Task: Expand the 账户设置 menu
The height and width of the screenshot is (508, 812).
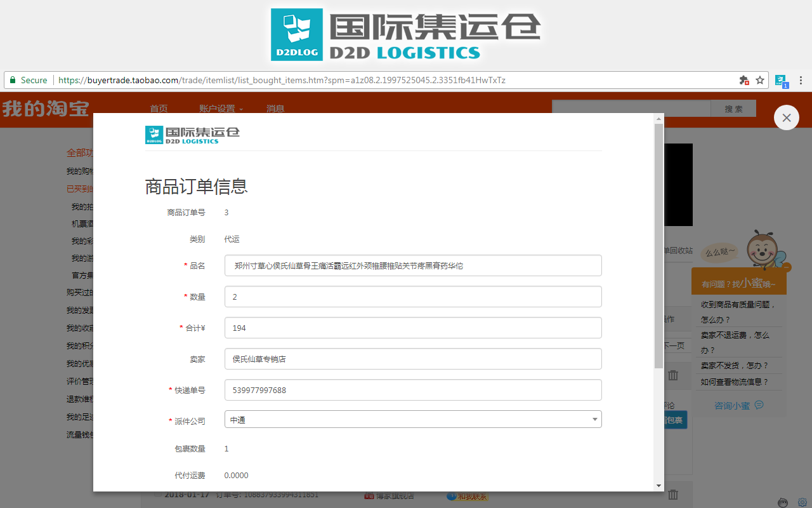Action: (x=221, y=109)
